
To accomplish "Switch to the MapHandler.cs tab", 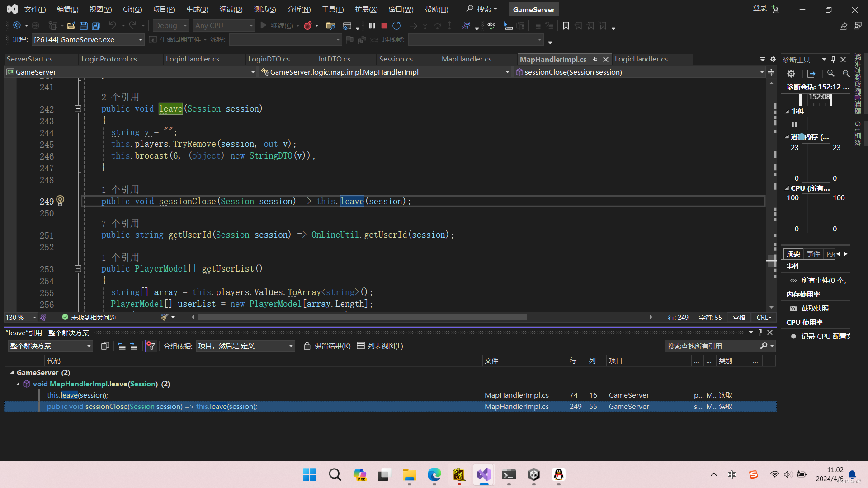I will coord(466,59).
